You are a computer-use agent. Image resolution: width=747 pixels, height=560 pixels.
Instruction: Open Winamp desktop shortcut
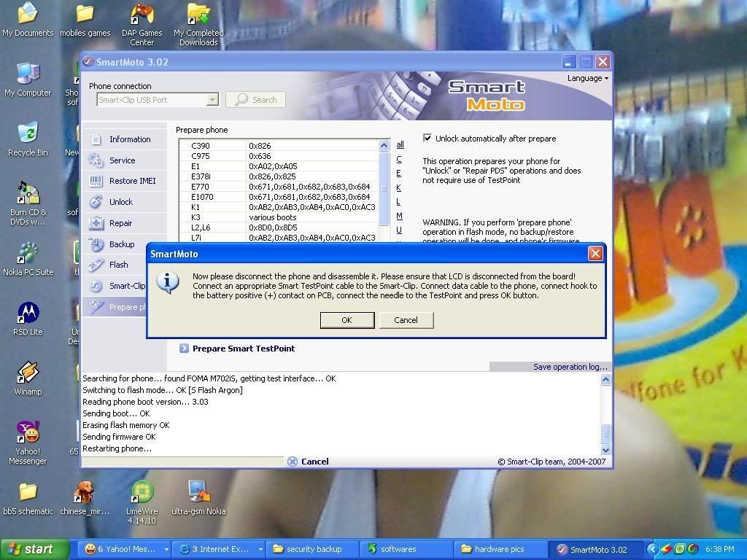point(28,378)
